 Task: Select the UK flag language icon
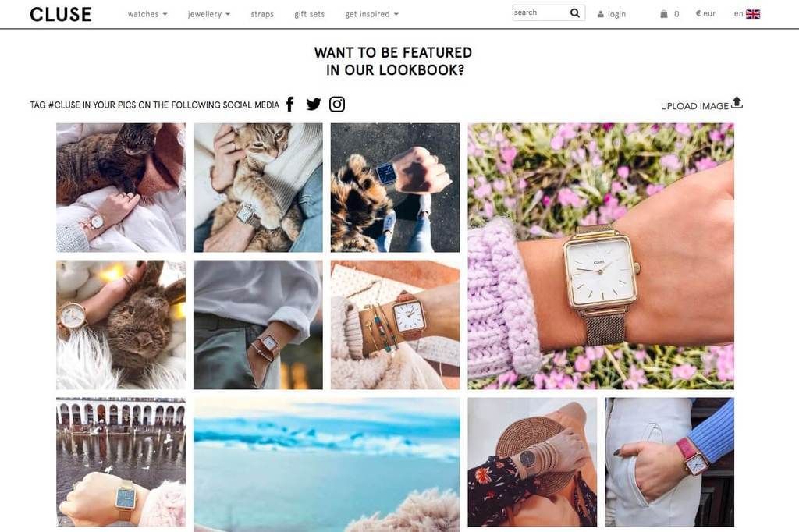coord(753,14)
